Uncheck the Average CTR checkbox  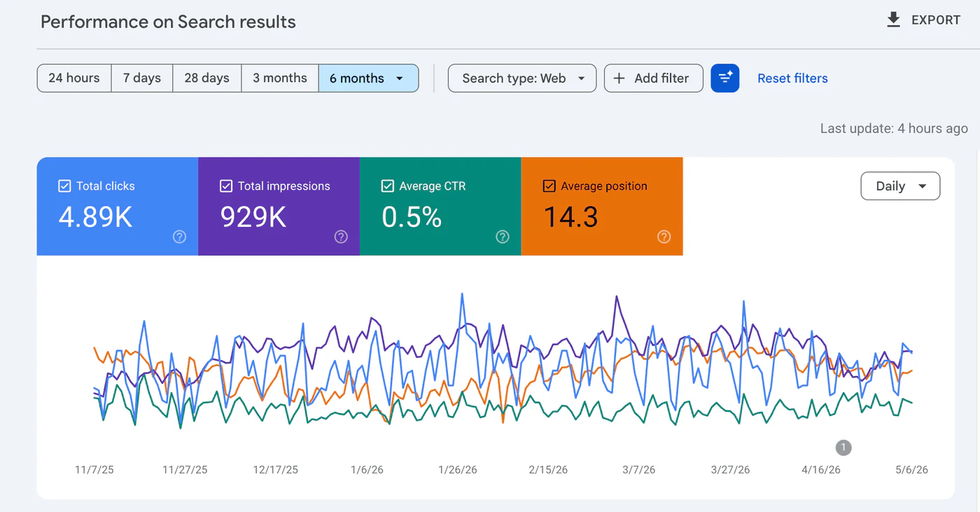coord(388,186)
